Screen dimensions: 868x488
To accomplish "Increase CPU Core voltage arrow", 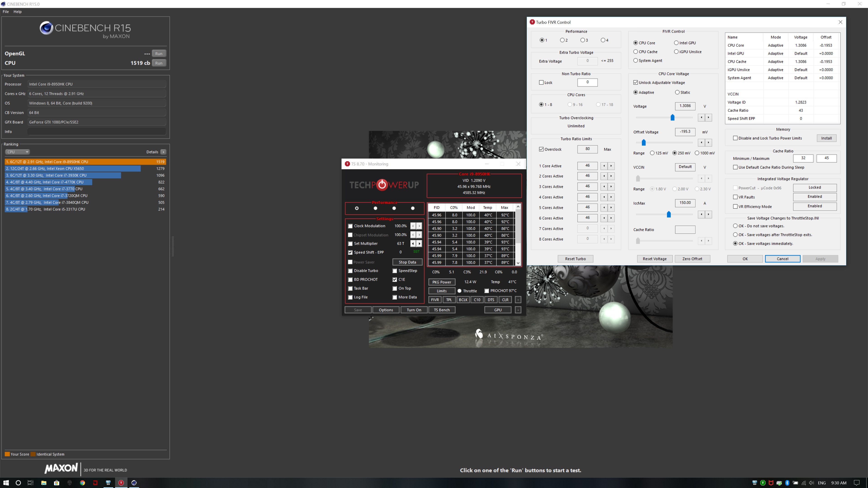I will (x=708, y=117).
